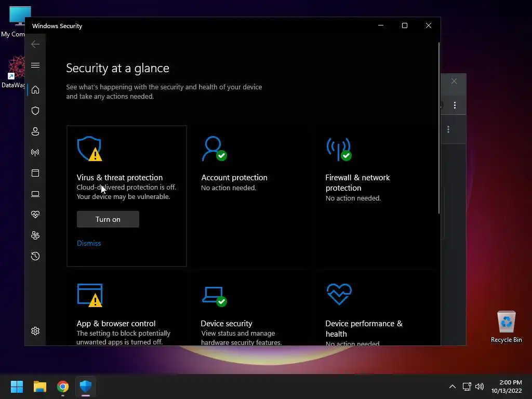Open Firewall & network protection heading
The image size is (532, 399).
pyautogui.click(x=357, y=182)
